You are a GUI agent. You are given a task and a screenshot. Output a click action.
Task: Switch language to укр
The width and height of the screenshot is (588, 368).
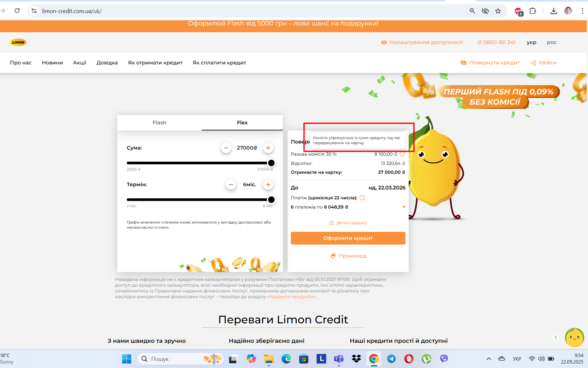coord(531,42)
